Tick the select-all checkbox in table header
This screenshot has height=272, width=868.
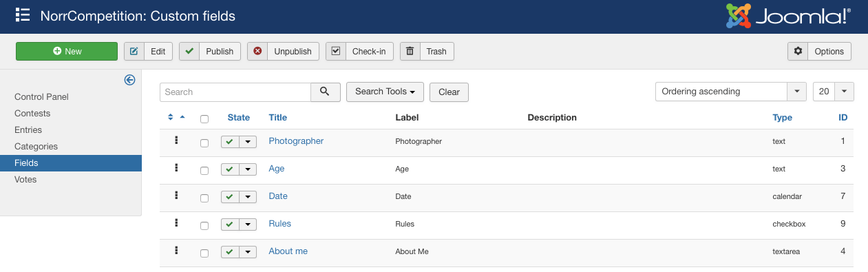pyautogui.click(x=204, y=119)
